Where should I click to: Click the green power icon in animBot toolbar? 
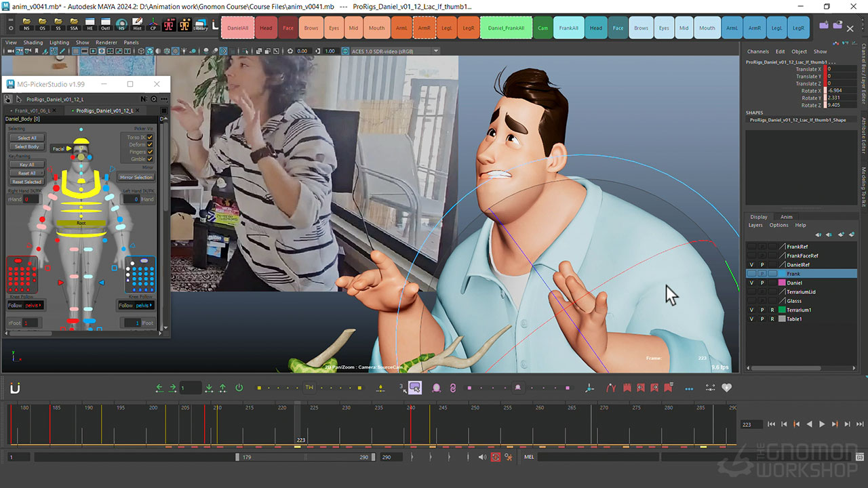pos(239,388)
